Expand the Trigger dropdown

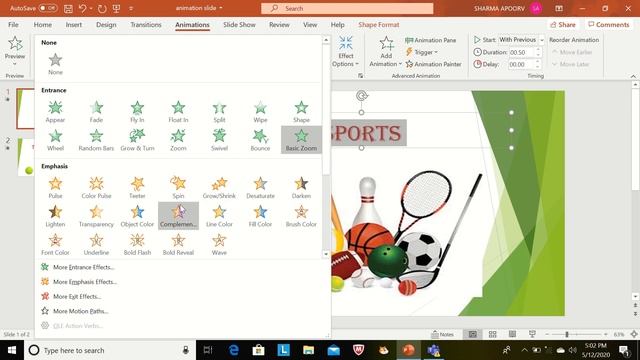(422, 52)
